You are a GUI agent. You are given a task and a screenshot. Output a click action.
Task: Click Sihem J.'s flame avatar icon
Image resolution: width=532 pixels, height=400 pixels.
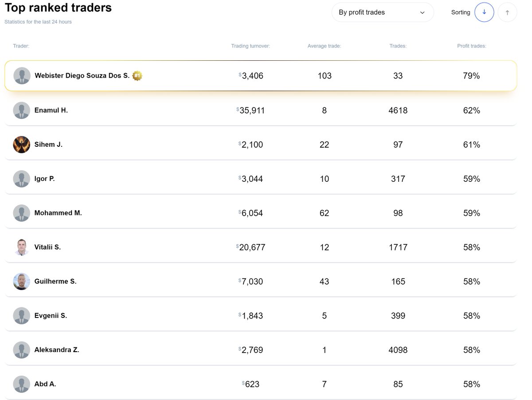pyautogui.click(x=22, y=144)
